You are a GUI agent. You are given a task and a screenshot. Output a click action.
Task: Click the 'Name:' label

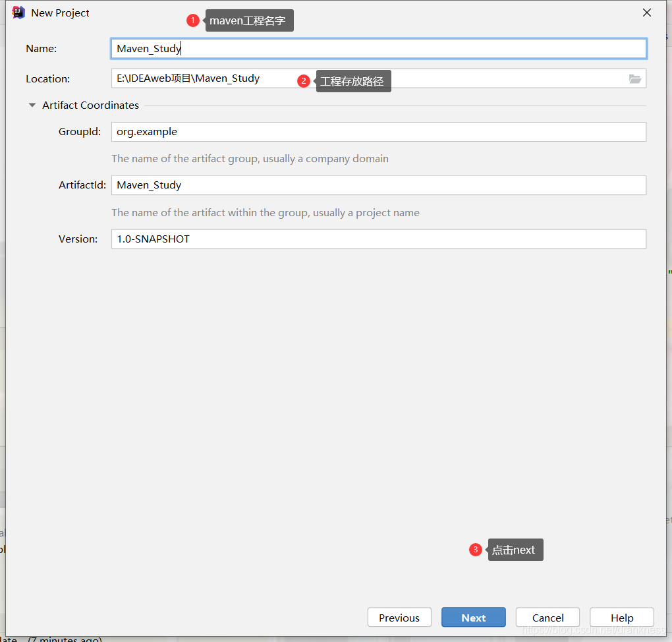[x=41, y=49]
